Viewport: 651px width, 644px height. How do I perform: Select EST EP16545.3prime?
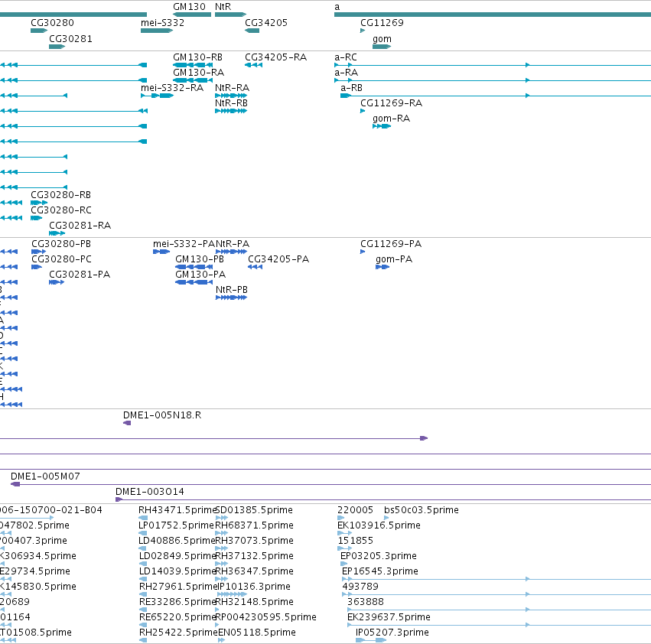(x=496, y=579)
